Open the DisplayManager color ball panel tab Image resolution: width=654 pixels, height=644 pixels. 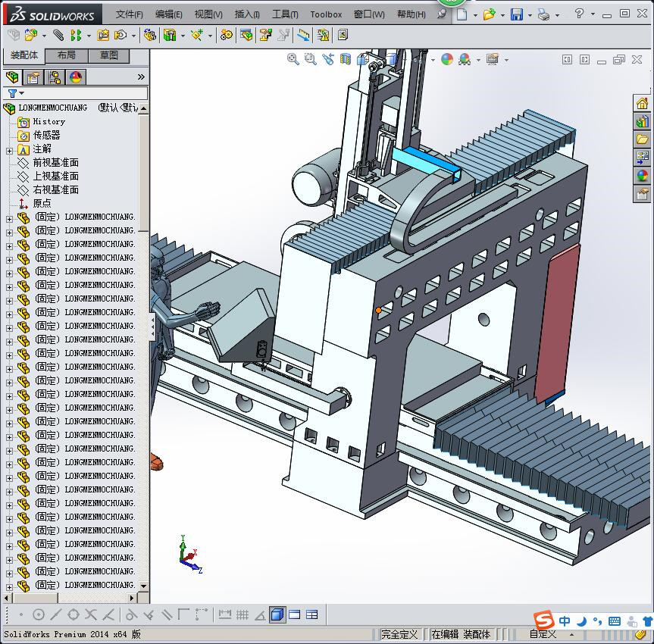coord(76,77)
